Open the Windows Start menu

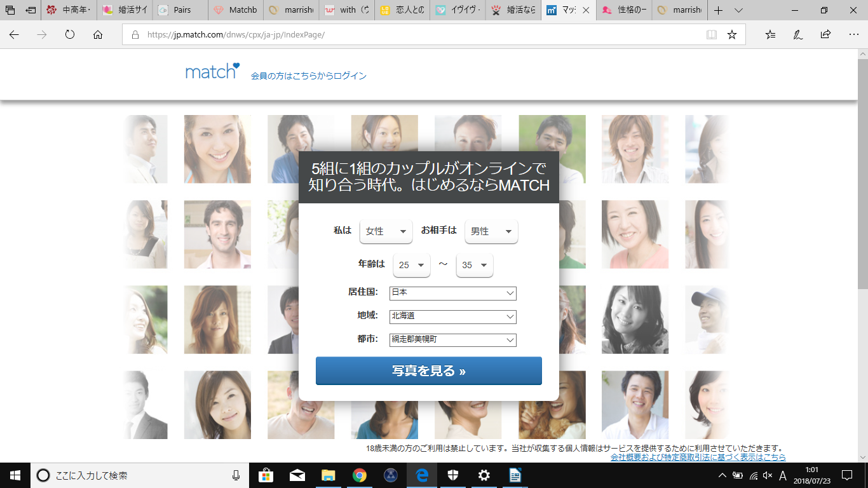[x=15, y=475]
